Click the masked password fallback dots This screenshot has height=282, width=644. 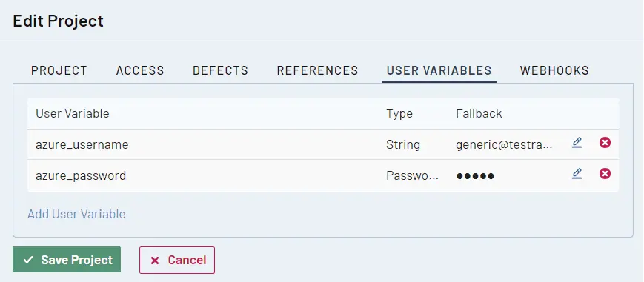point(475,176)
